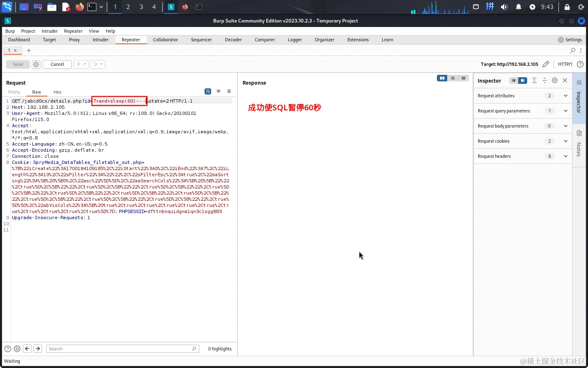Select the Hex request view tab
The width and height of the screenshot is (588, 368).
click(x=57, y=92)
